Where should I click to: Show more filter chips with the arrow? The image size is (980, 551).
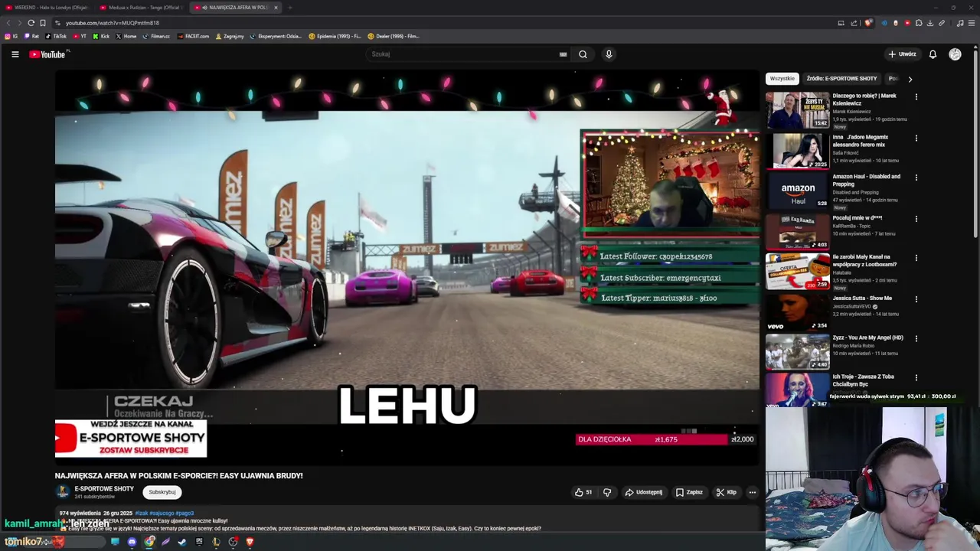[x=910, y=79]
